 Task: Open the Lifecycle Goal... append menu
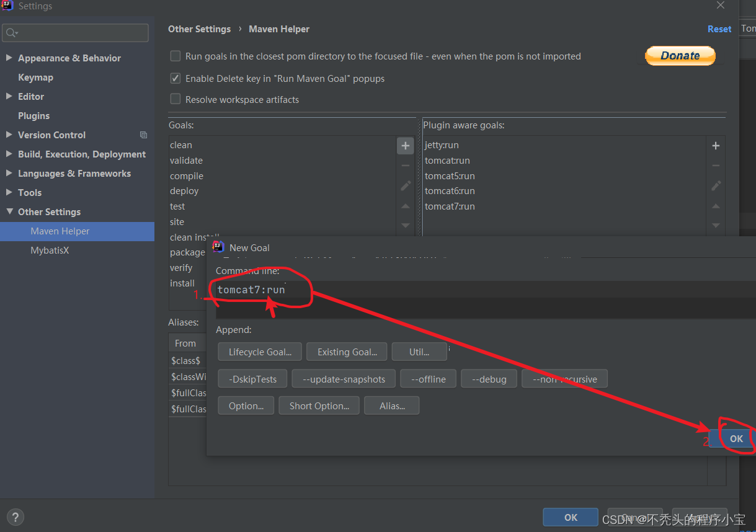point(260,352)
